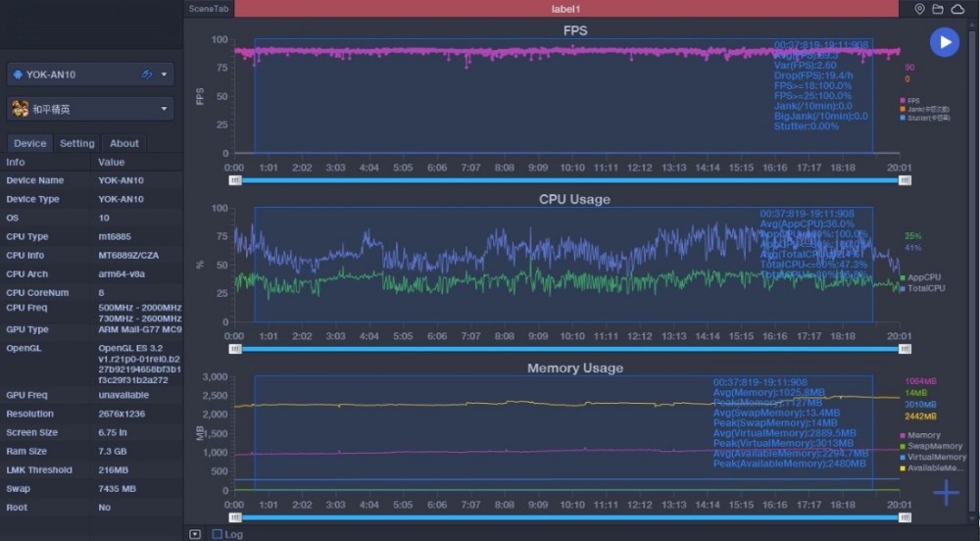The image size is (980, 541).
Task: Switch to the Setting tab
Action: click(76, 143)
